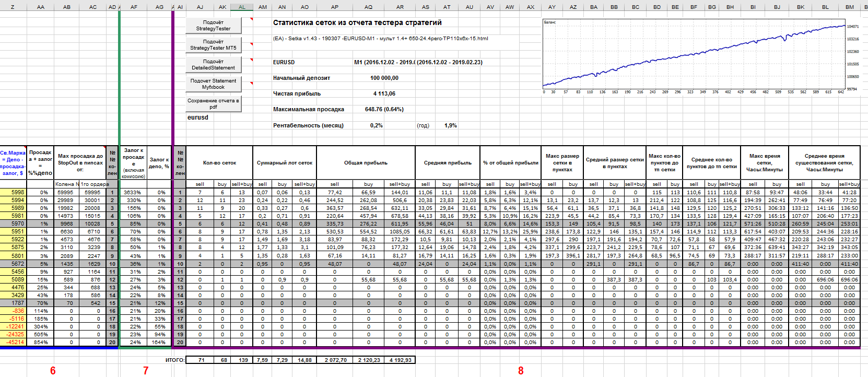This screenshot has width=868, height=377.
Task: Select time cell 639:41
Action: tap(777, 247)
